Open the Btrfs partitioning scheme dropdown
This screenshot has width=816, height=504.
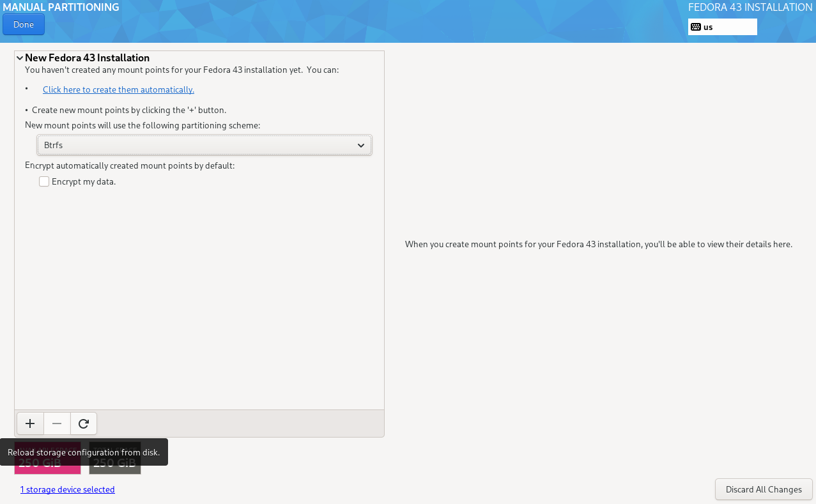(x=204, y=146)
